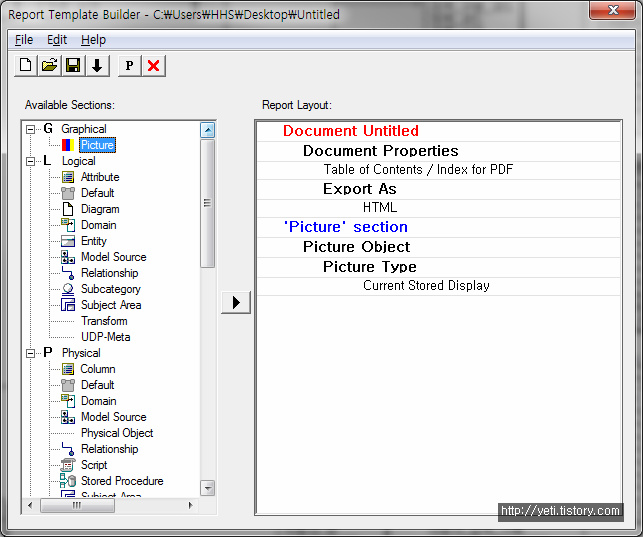
Task: Select the Picture section in Graphical
Action: pos(97,145)
